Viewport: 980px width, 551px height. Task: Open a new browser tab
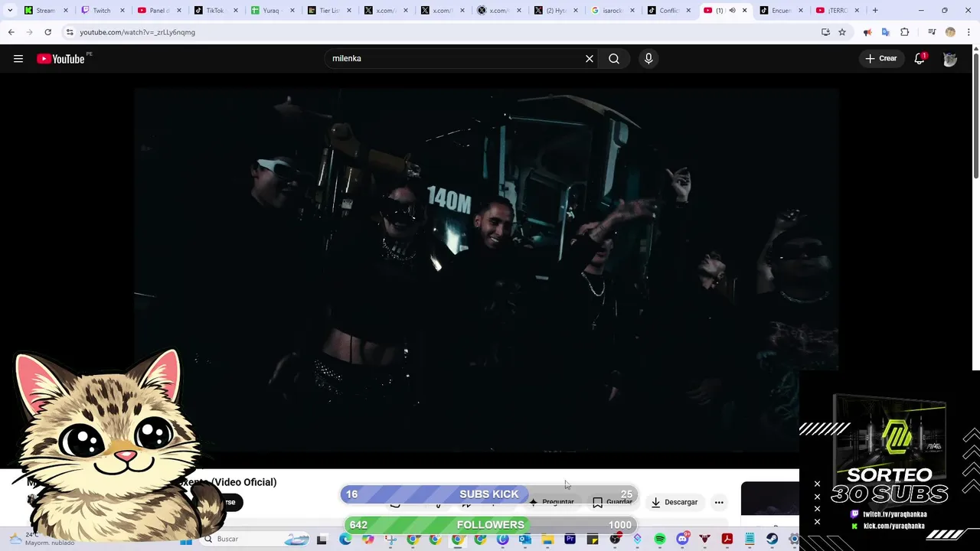point(875,10)
